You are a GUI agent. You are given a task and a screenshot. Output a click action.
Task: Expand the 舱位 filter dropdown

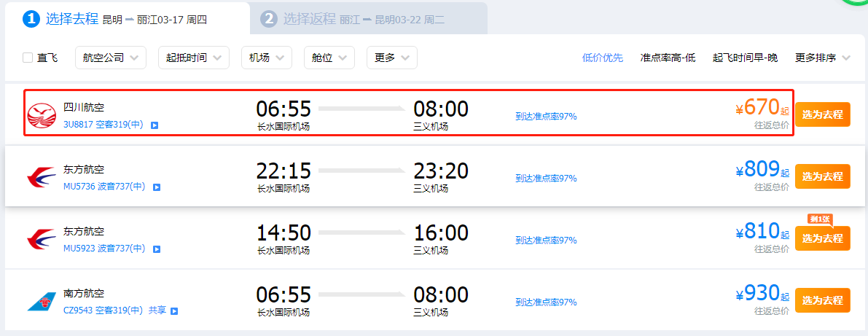[x=329, y=58]
